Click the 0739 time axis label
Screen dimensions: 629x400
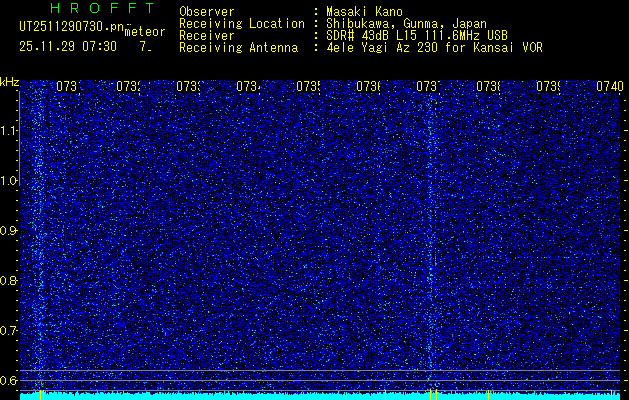548,86
